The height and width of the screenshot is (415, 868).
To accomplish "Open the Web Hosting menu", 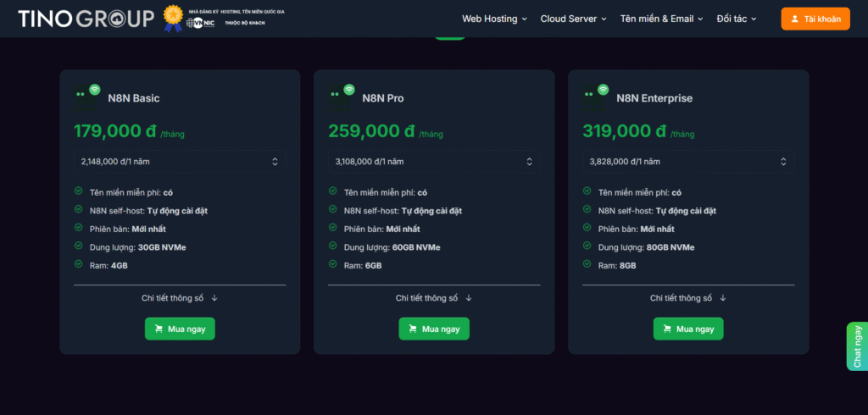I will click(x=494, y=19).
